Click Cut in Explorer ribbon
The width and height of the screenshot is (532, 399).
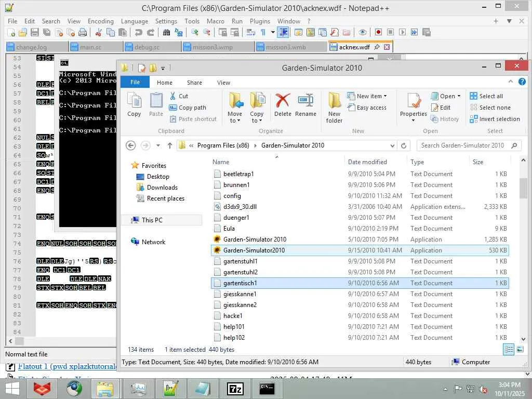179,96
